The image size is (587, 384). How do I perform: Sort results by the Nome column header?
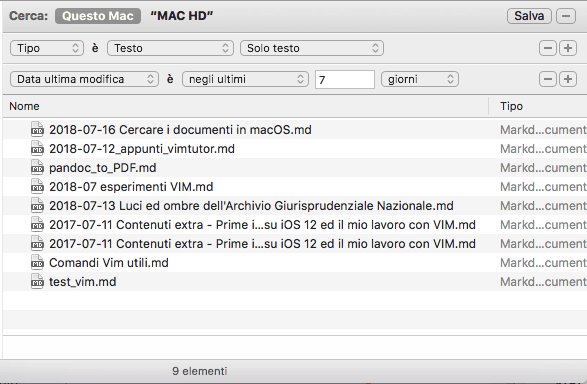(245, 106)
